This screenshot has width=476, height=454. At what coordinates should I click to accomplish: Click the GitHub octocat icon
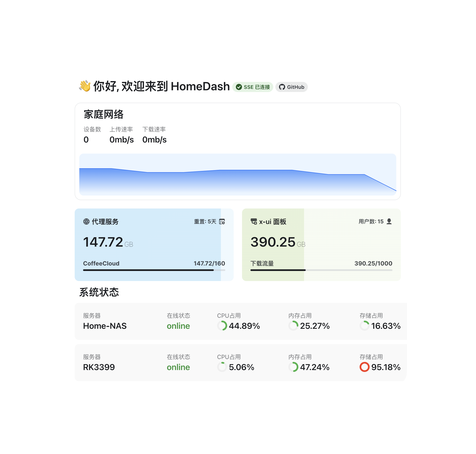point(282,87)
